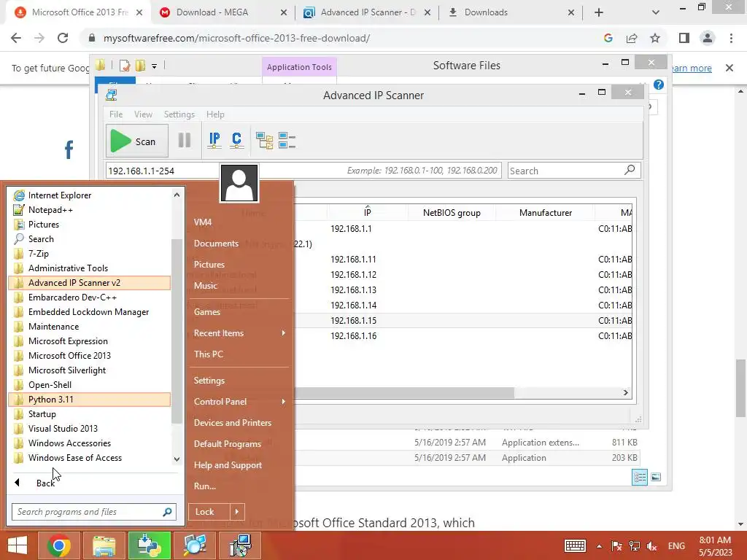The width and height of the screenshot is (747, 560).
Task: Select row with IP 192.168.1.12
Action: pyautogui.click(x=463, y=274)
